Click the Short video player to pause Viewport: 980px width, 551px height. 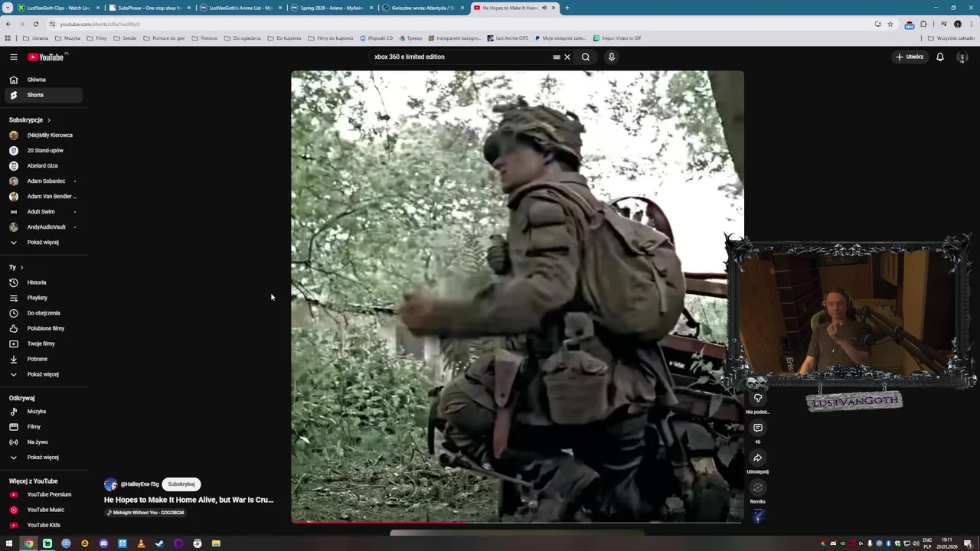point(517,297)
